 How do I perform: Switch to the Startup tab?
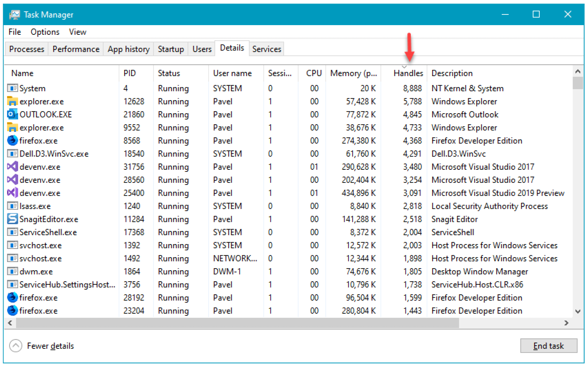[171, 49]
